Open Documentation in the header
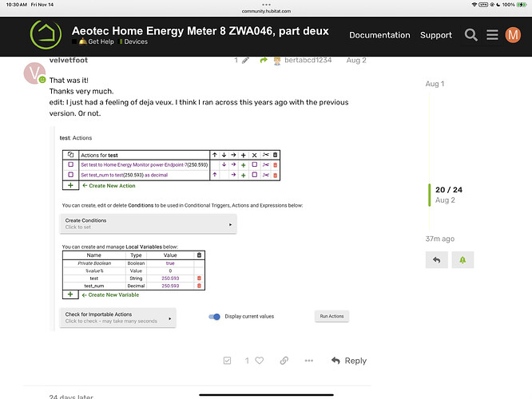Viewport: 532px width, 399px height. point(379,35)
